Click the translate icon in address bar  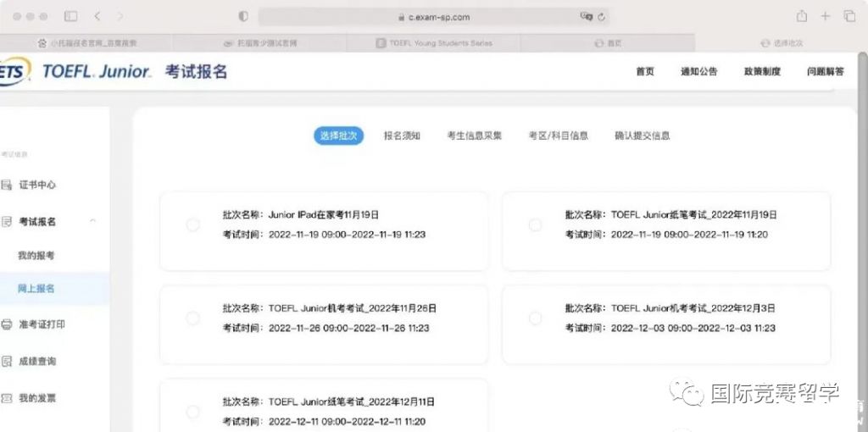pyautogui.click(x=587, y=17)
